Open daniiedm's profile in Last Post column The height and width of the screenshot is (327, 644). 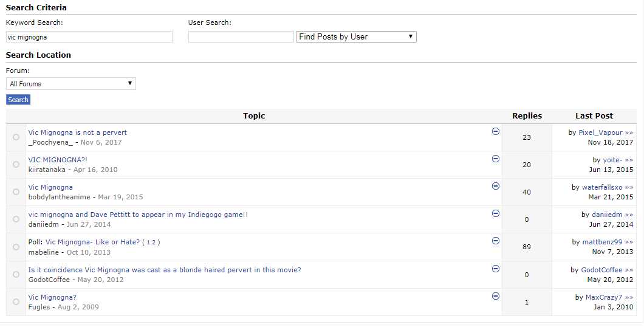pos(607,215)
